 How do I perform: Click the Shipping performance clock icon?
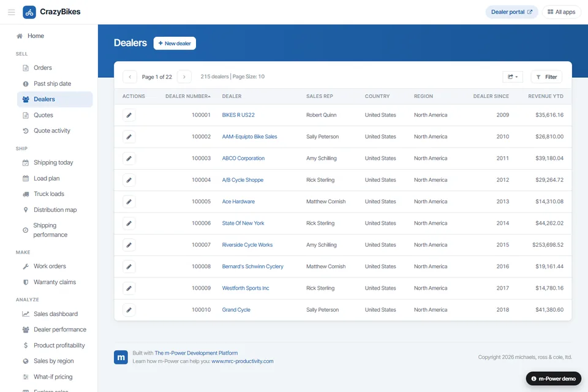(26, 230)
